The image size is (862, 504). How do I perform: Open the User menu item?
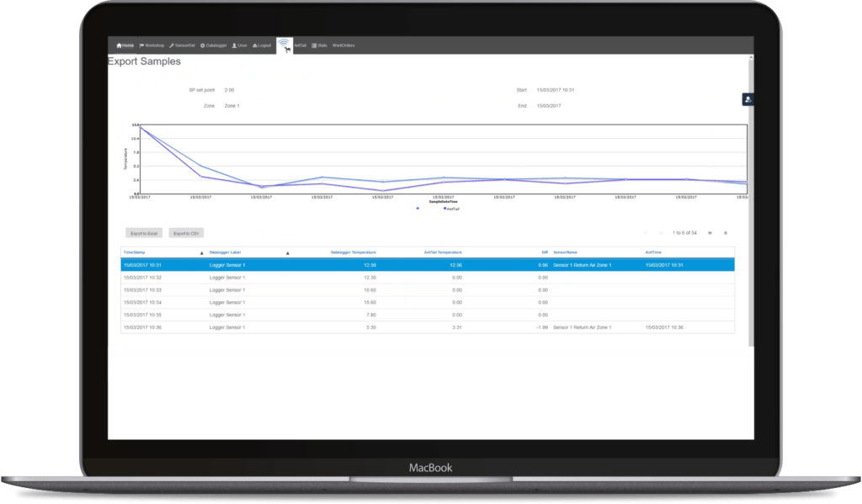pos(239,45)
